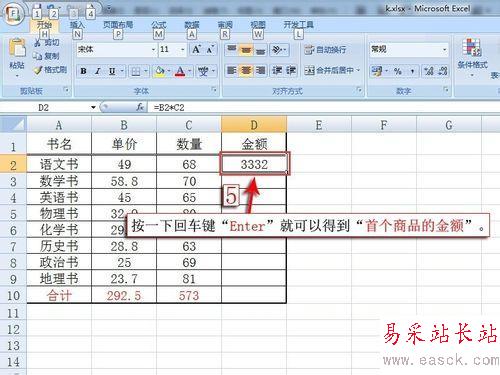This screenshot has height=375, width=500.
Task: Increase font size with the large A icon
Action: pyautogui.click(x=196, y=50)
